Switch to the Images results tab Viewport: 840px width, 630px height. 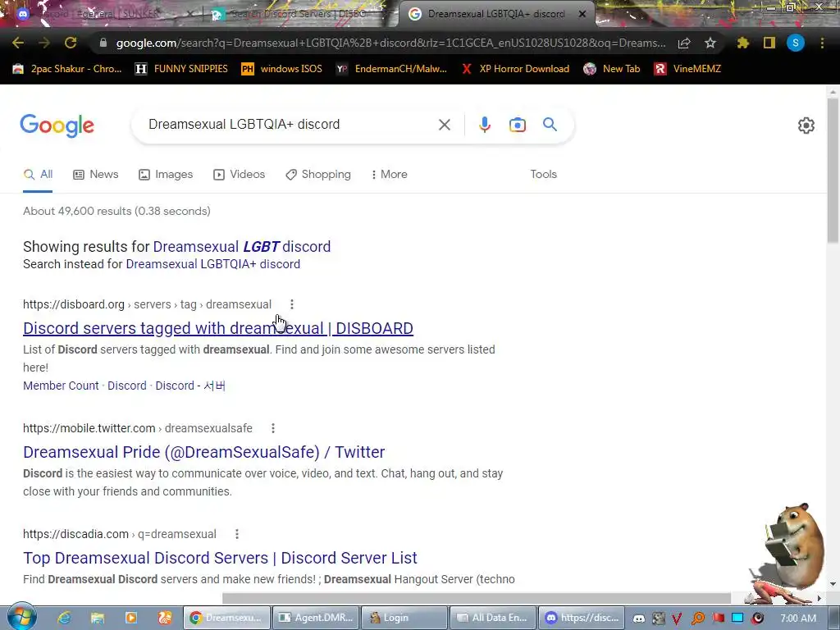[x=166, y=175]
